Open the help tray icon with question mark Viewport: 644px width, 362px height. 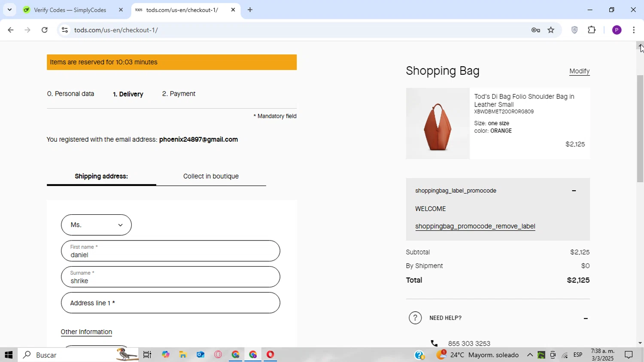click(x=419, y=355)
